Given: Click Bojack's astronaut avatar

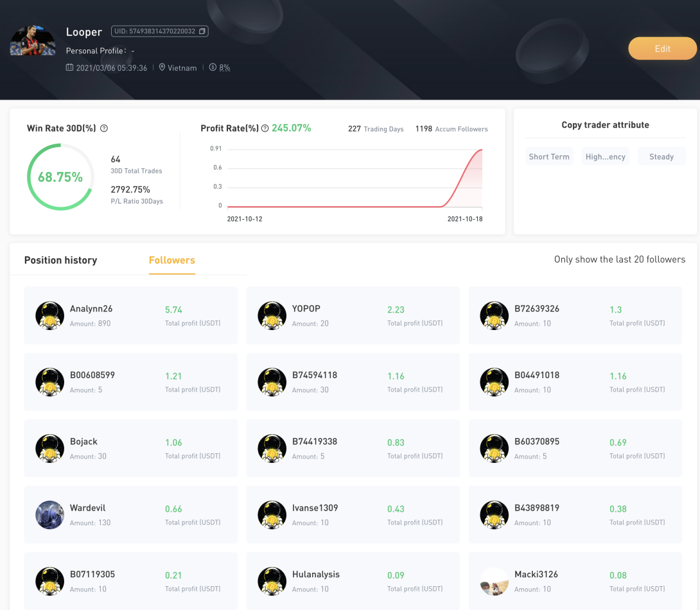Looking at the screenshot, I should (x=49, y=448).
